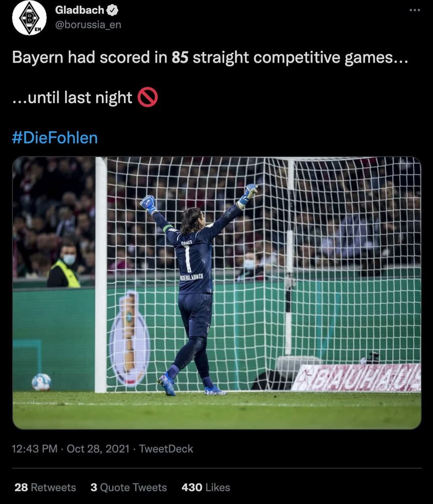View the 3 Quote Tweets list
This screenshot has height=504, width=433.
tap(129, 487)
